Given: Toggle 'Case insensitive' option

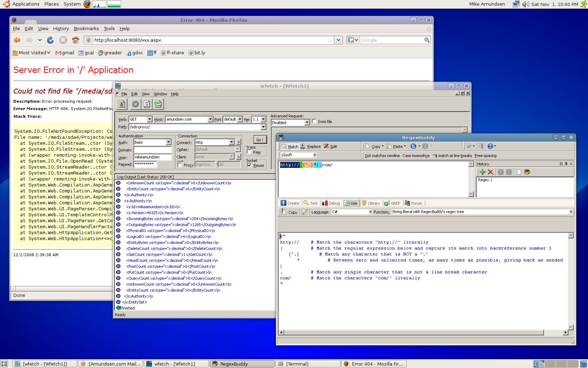Looking at the screenshot, I should pos(416,156).
